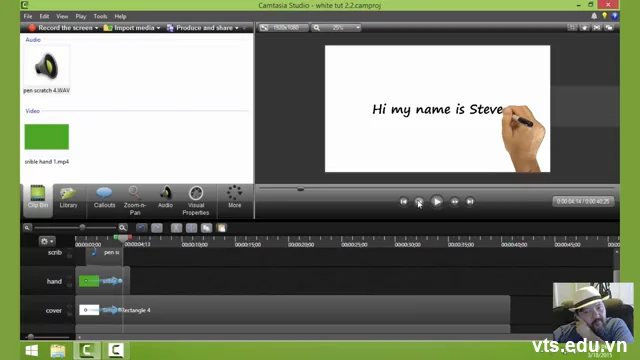
Task: Open the Library tab
Action: (x=68, y=198)
